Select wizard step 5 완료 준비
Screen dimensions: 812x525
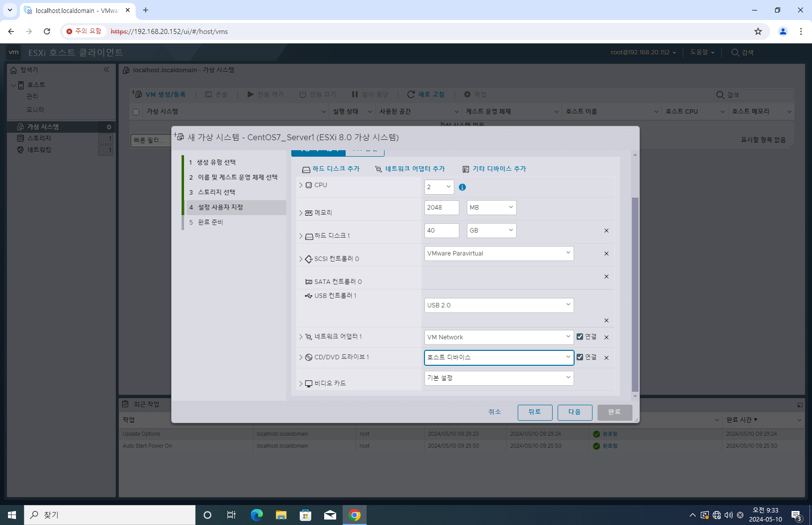[x=235, y=223]
